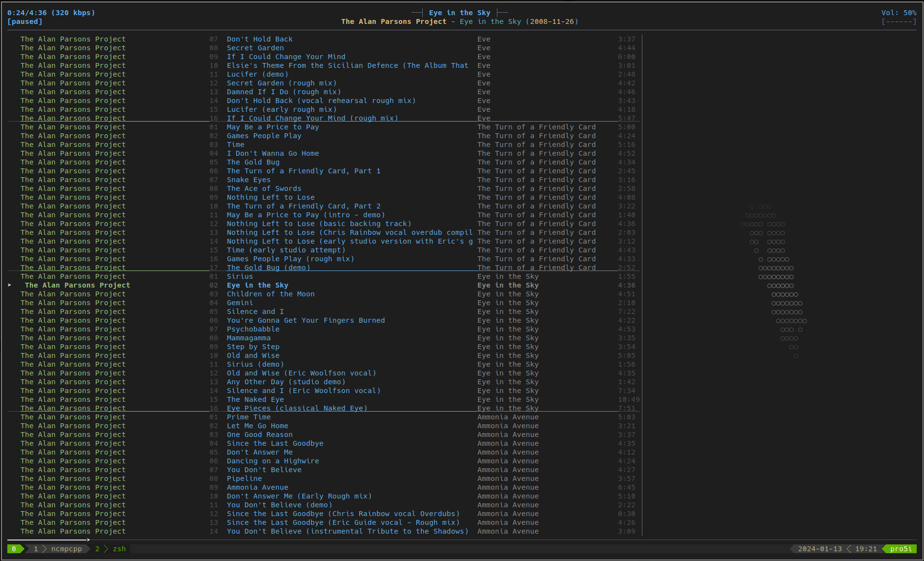Select Secret Garden (rough mix)
Viewport: 924px width, 561px height.
coord(281,83)
